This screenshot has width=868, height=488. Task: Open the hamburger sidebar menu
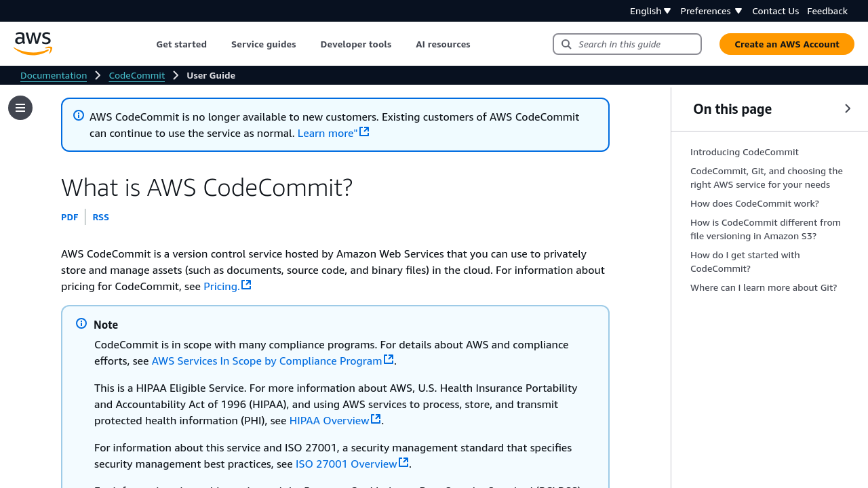(20, 108)
